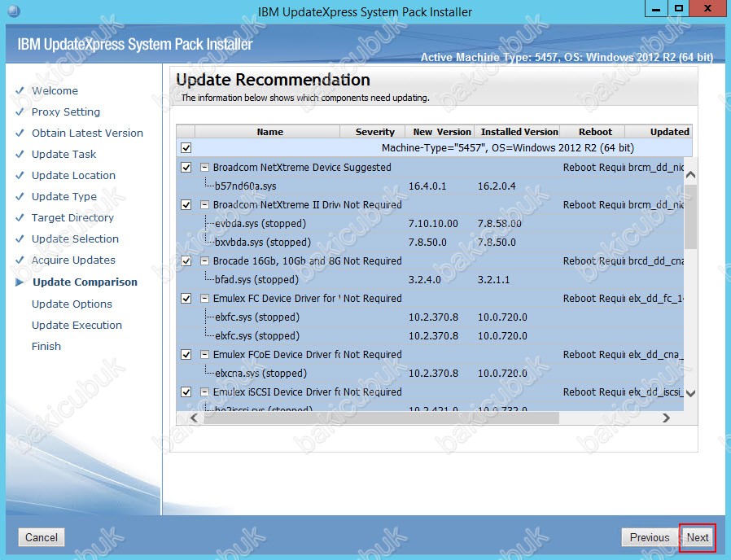The width and height of the screenshot is (731, 560).
Task: Sort by the Updated column header
Action: [659, 132]
